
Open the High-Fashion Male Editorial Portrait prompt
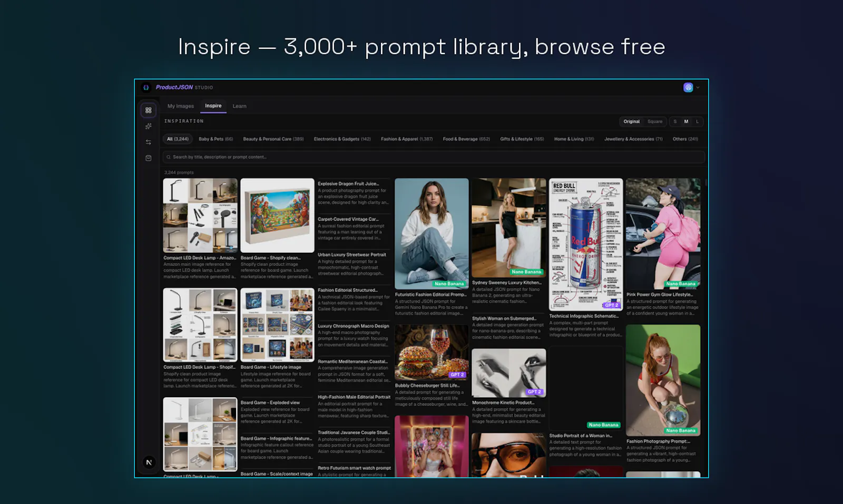tap(354, 407)
